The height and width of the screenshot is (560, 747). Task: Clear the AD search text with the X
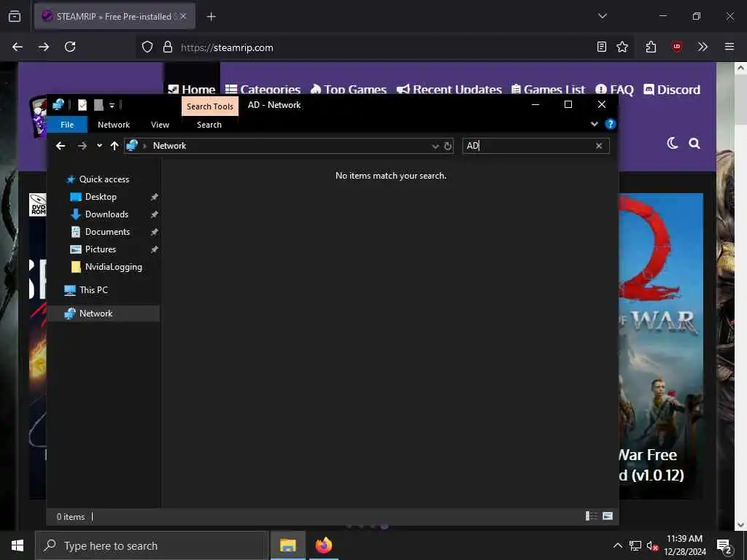pyautogui.click(x=599, y=146)
